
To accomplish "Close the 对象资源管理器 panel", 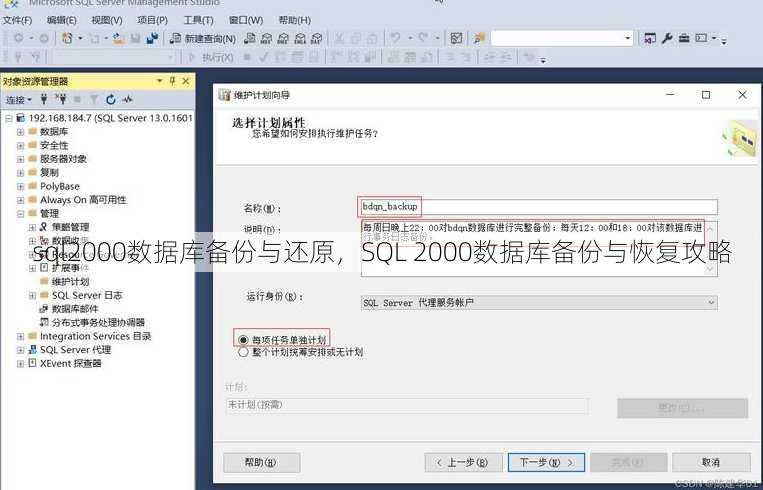I will click(185, 81).
